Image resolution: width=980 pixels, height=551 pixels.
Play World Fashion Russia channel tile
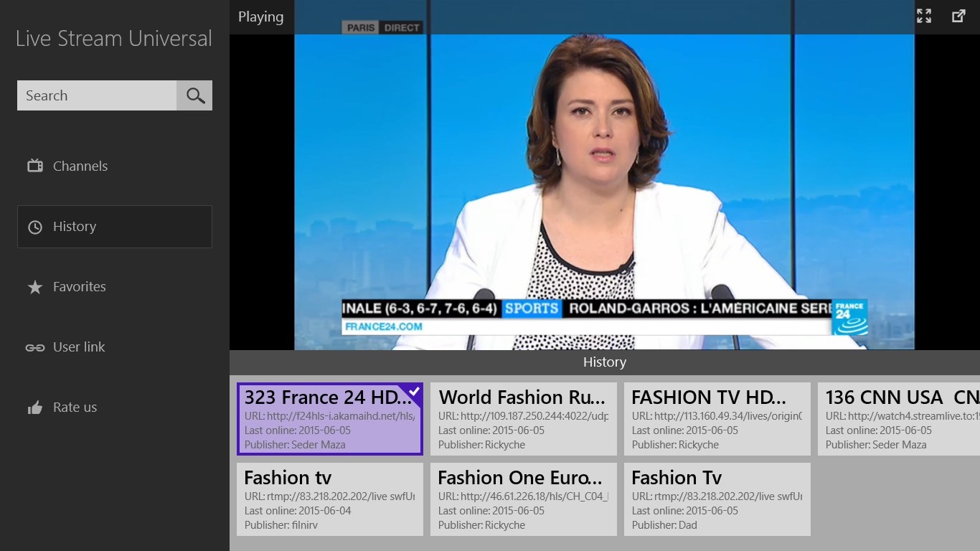[x=524, y=419]
